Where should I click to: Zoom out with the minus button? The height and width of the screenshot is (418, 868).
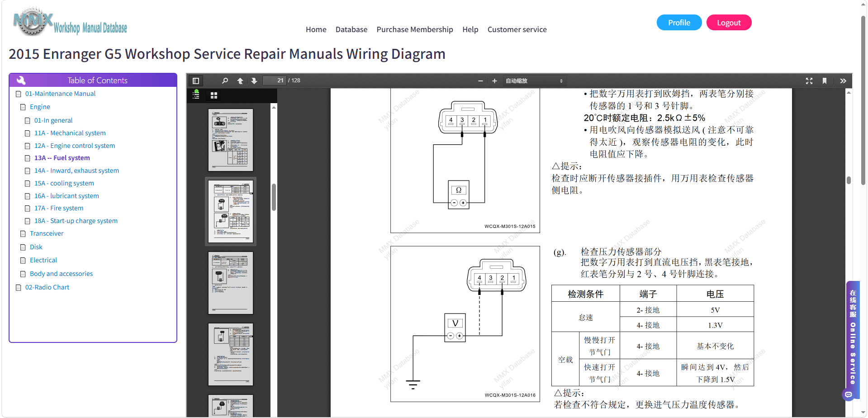[x=480, y=81]
